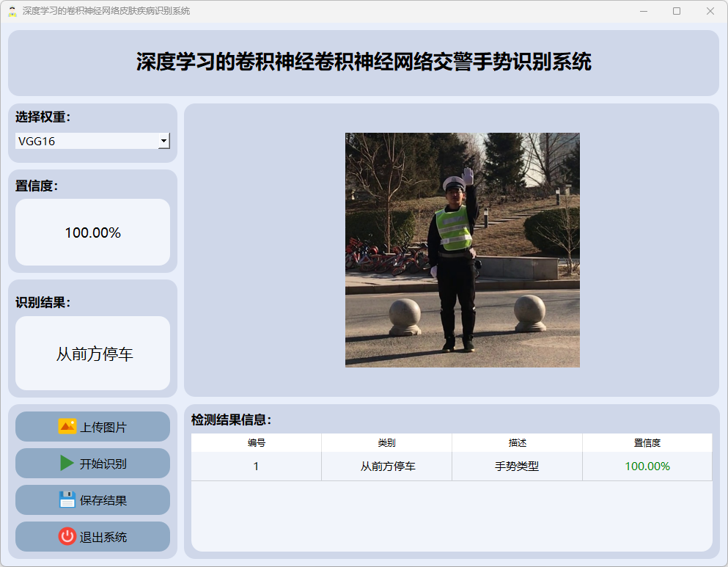Screen dimensions: 728x567
Task: Exit via the 退出系统 button
Action: point(92,536)
